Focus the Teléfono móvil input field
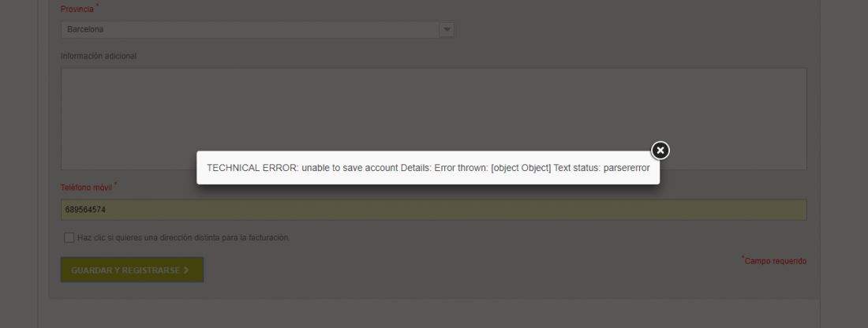This screenshot has height=328, width=868. point(433,211)
